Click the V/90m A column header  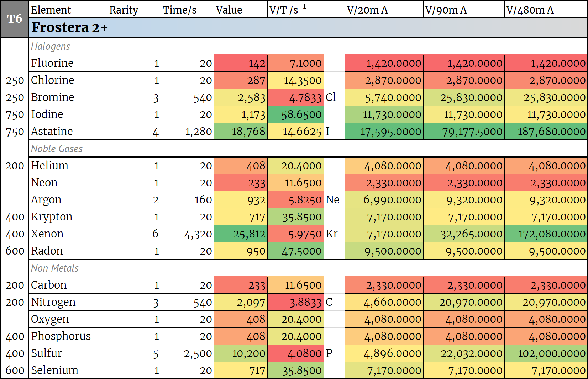[x=464, y=10]
